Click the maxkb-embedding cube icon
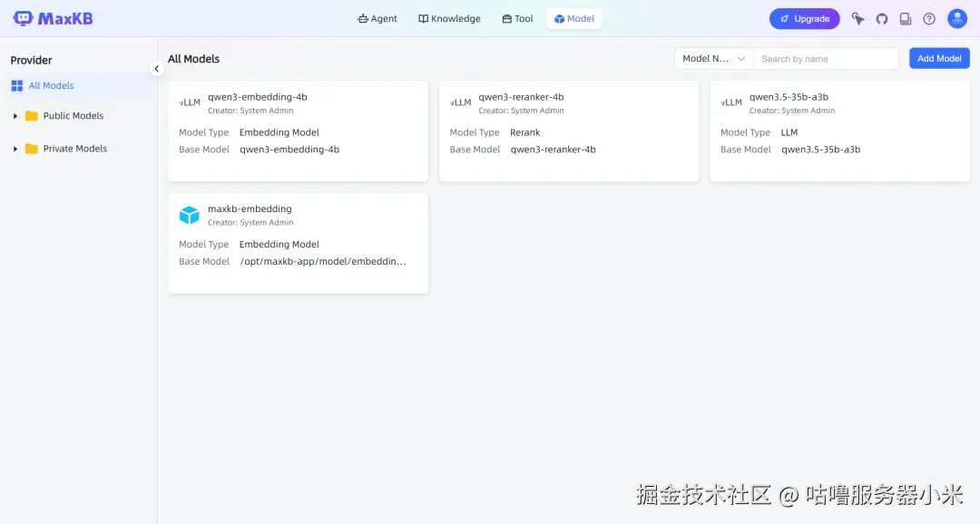 tap(190, 215)
